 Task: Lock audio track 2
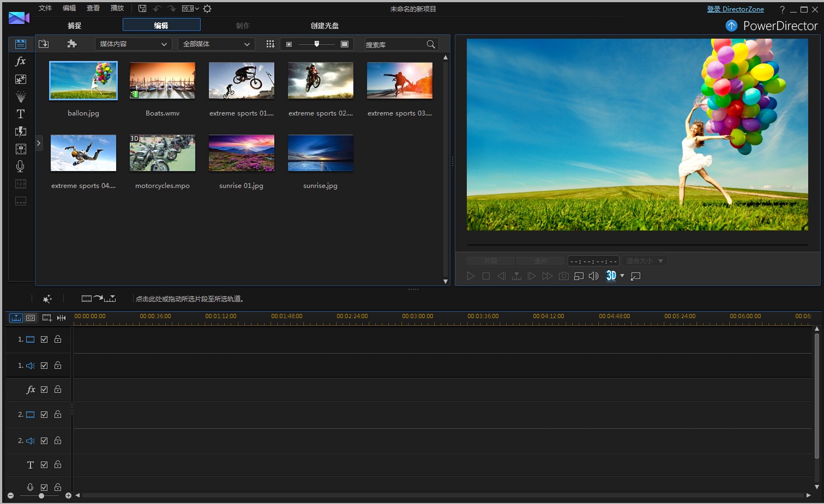pos(58,441)
